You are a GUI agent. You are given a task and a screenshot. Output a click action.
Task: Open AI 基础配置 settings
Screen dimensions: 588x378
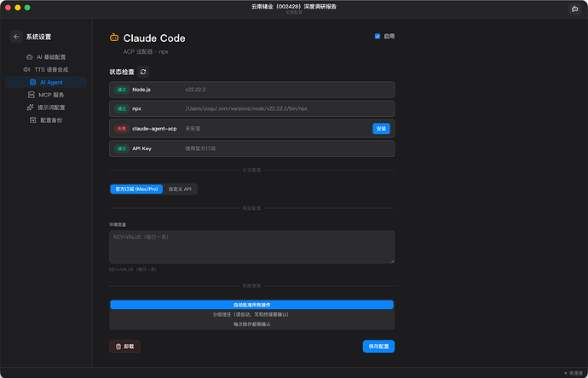click(46, 57)
